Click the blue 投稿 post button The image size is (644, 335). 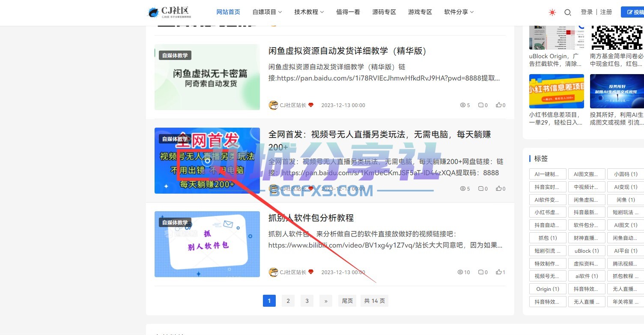coord(633,12)
